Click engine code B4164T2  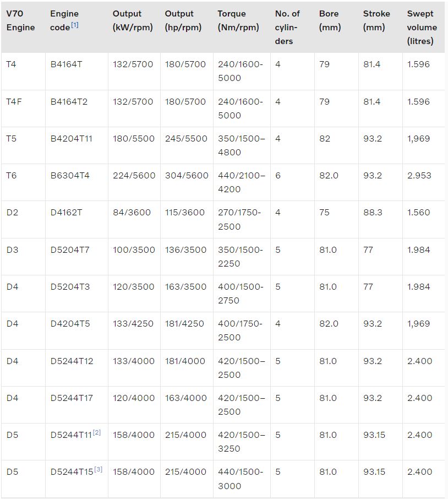(69, 102)
